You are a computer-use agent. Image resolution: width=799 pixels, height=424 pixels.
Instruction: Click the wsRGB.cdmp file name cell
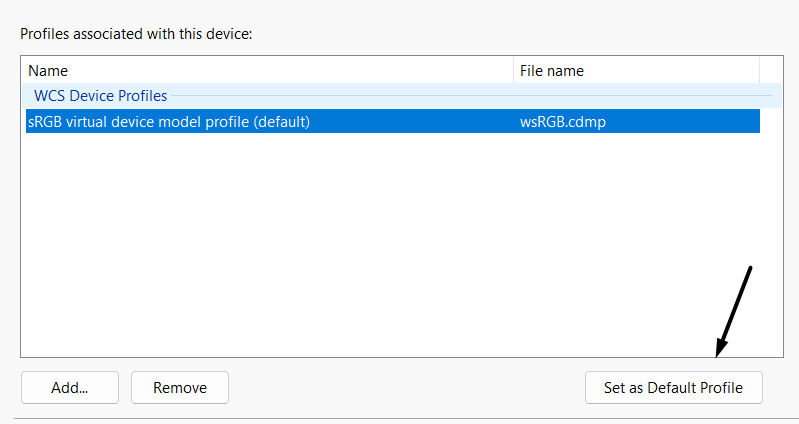click(563, 122)
